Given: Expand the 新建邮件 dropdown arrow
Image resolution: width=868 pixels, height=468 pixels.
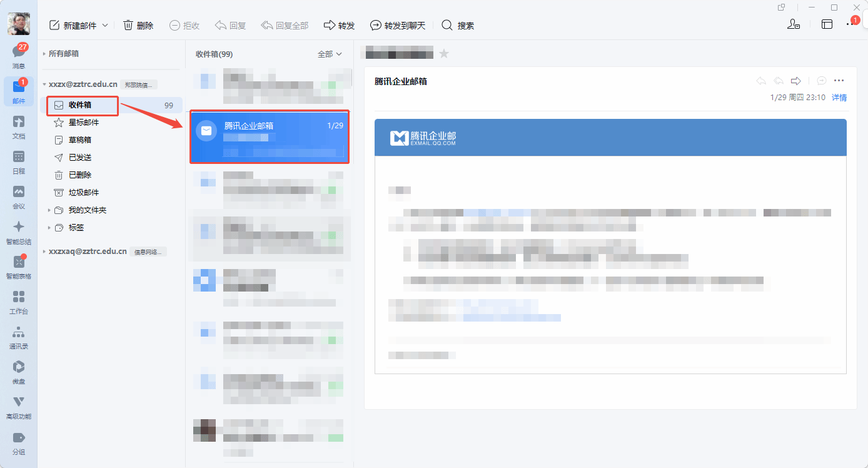Looking at the screenshot, I should pyautogui.click(x=105, y=26).
